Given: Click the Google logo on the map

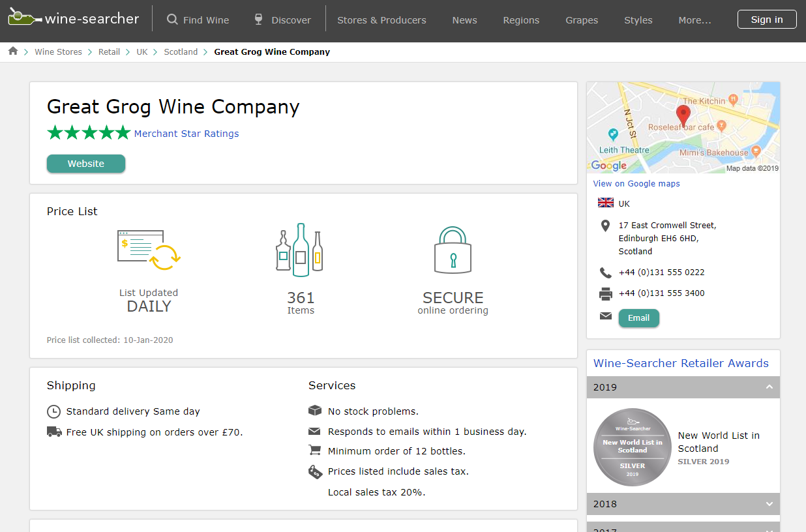Looking at the screenshot, I should point(609,166).
